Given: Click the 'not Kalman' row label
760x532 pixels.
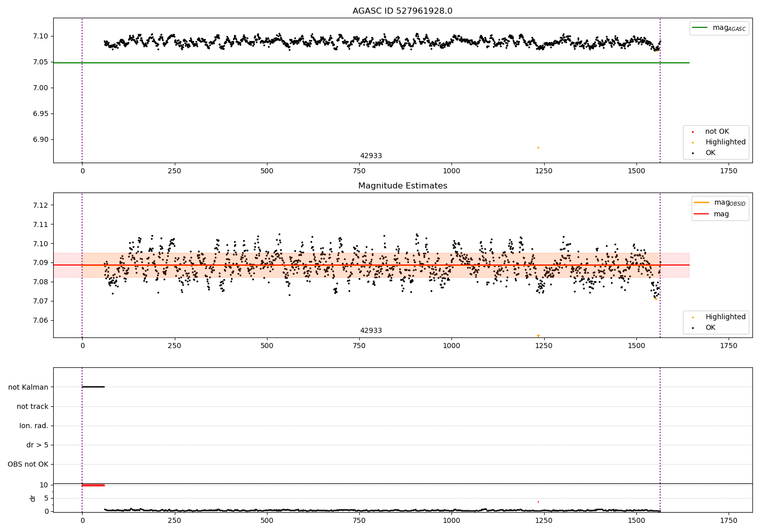Looking at the screenshot, I should point(28,387).
